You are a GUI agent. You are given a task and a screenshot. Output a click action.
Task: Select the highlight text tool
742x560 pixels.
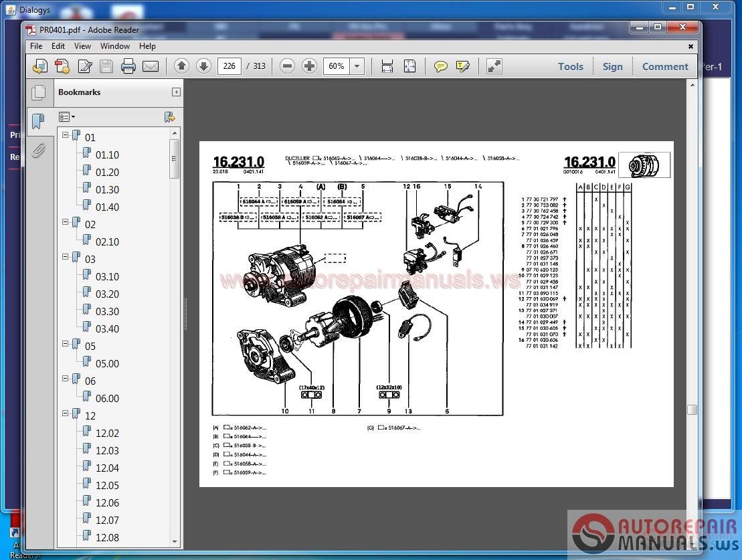click(463, 66)
